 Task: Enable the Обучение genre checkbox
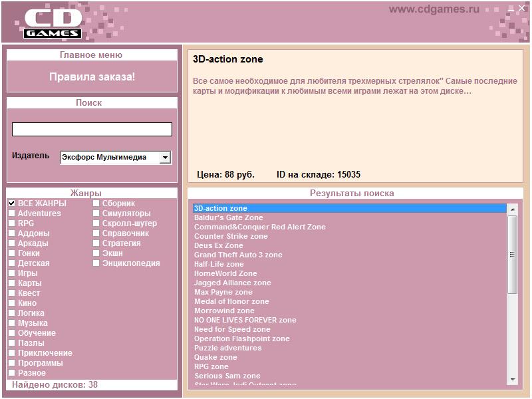(x=12, y=333)
